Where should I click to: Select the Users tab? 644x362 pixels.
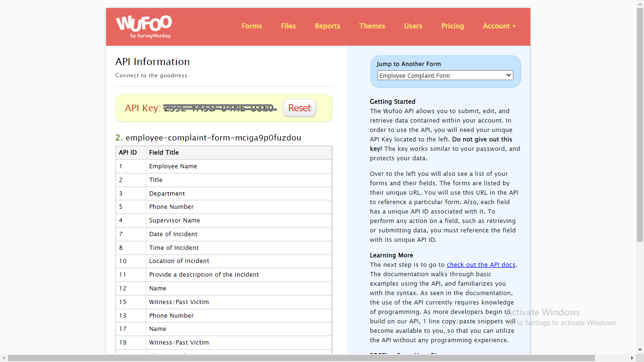click(413, 26)
